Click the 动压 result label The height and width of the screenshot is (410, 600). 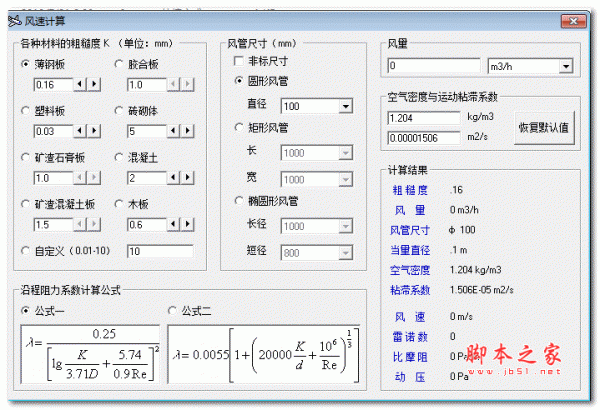tap(410, 377)
